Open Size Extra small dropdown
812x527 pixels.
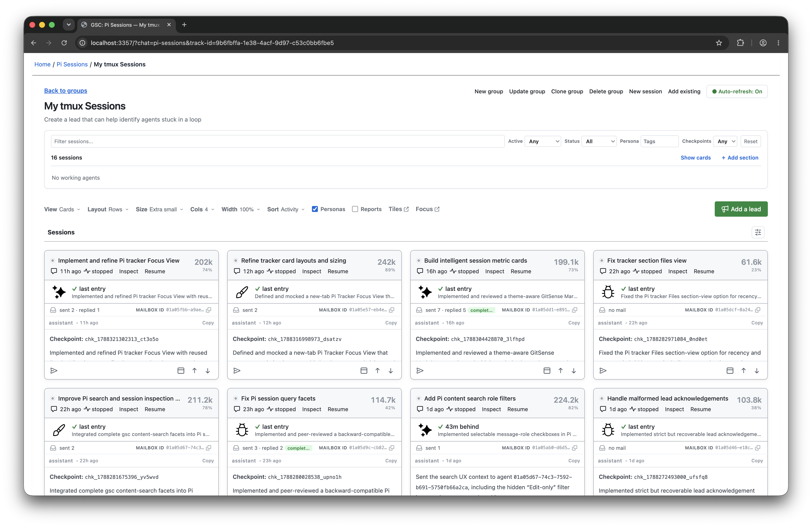tap(159, 209)
